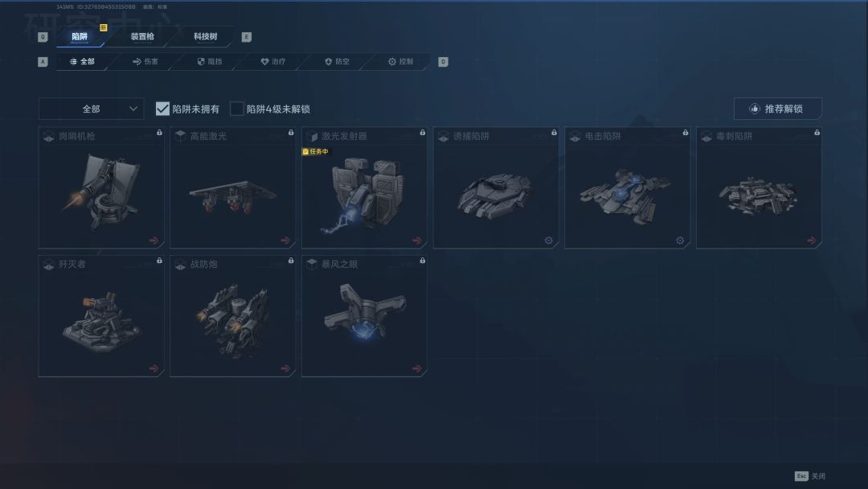Click the cube icon beside 歼灭者 title
The image size is (868, 489).
tap(49, 265)
